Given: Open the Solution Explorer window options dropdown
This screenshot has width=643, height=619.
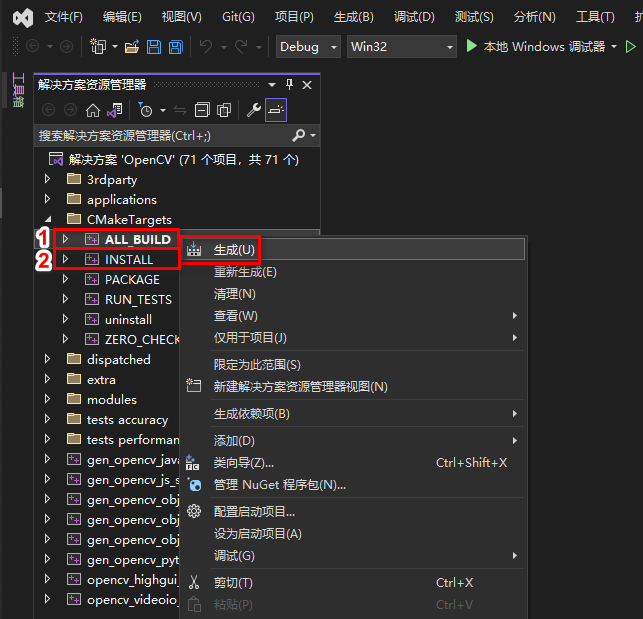Looking at the screenshot, I should tap(272, 85).
